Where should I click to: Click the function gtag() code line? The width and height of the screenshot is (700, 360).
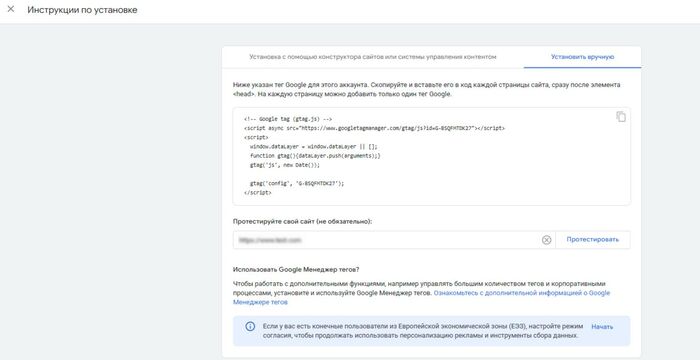click(x=315, y=156)
